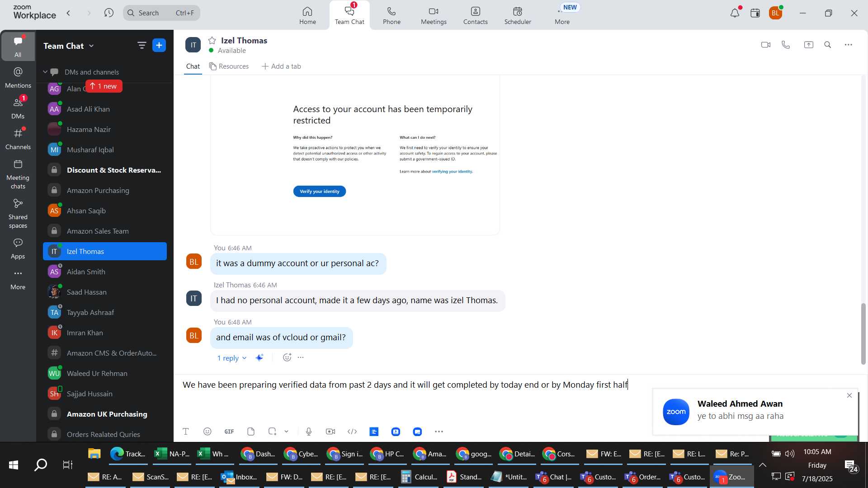Open Meetings tab
The height and width of the screenshot is (488, 868).
[x=434, y=15]
